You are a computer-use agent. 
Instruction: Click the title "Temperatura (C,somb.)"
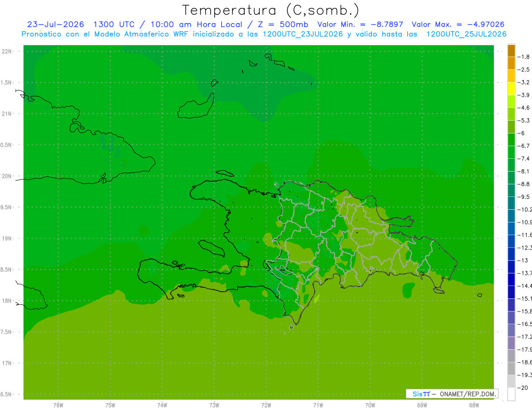(x=271, y=11)
